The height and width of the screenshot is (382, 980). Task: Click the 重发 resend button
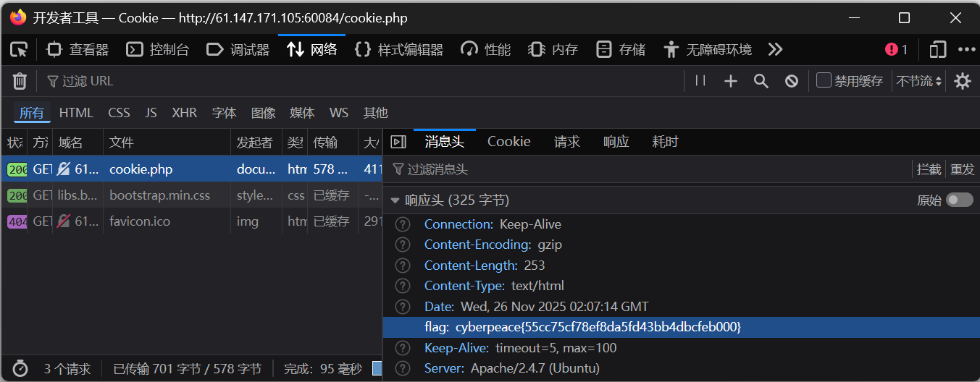click(x=963, y=169)
